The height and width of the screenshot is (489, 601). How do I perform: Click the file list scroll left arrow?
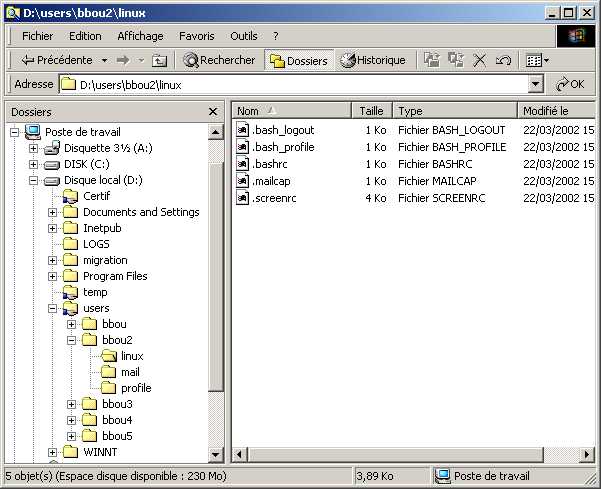coord(240,455)
